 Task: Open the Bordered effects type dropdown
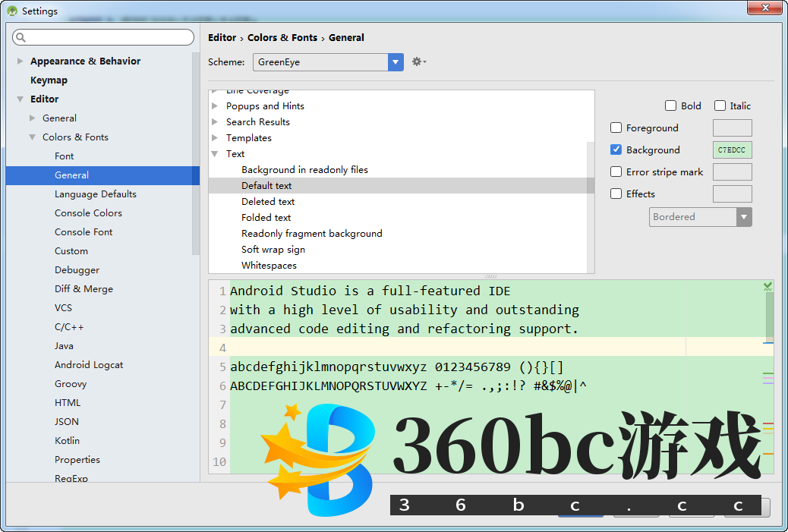700,217
